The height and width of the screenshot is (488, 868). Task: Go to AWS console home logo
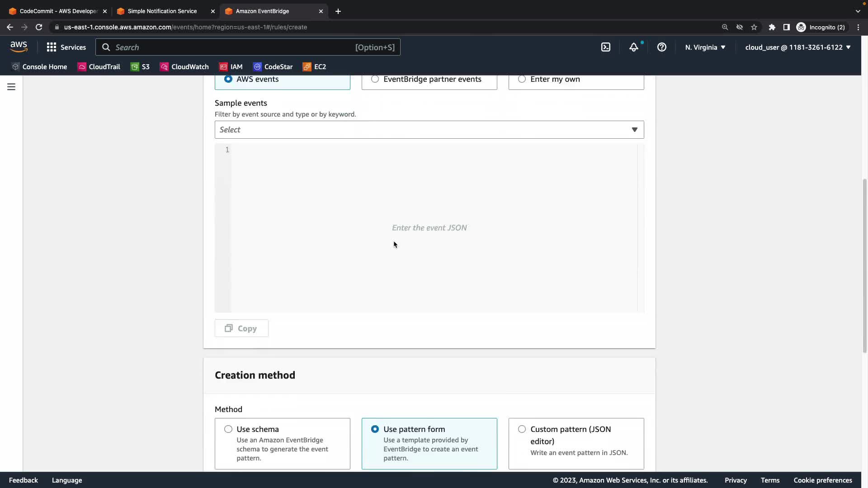pos(19,47)
